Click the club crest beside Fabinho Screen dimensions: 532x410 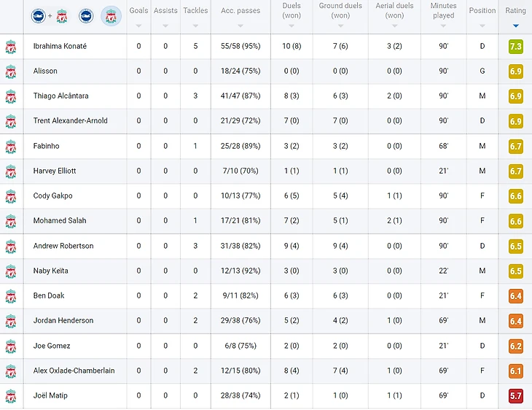11,147
